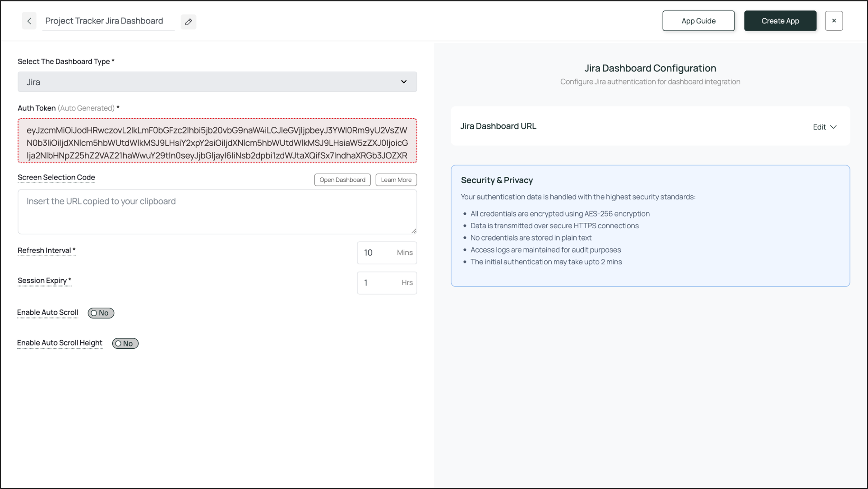Select the Auth Token text area

217,140
